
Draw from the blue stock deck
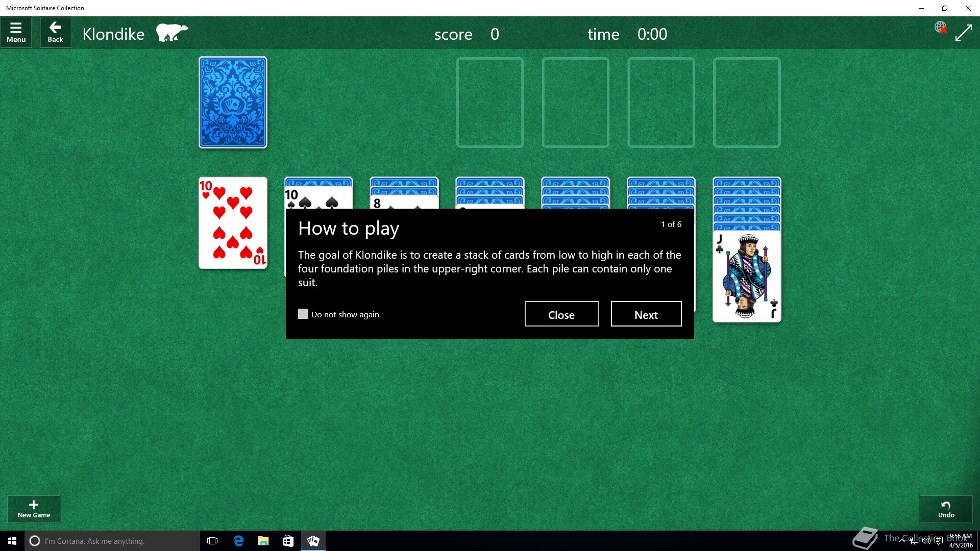233,103
